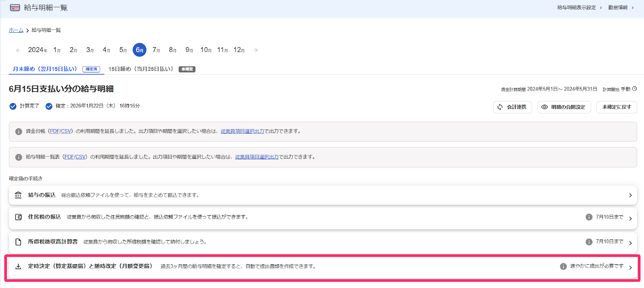Open 明細の公開設定 button
644x288 pixels.
(564, 107)
